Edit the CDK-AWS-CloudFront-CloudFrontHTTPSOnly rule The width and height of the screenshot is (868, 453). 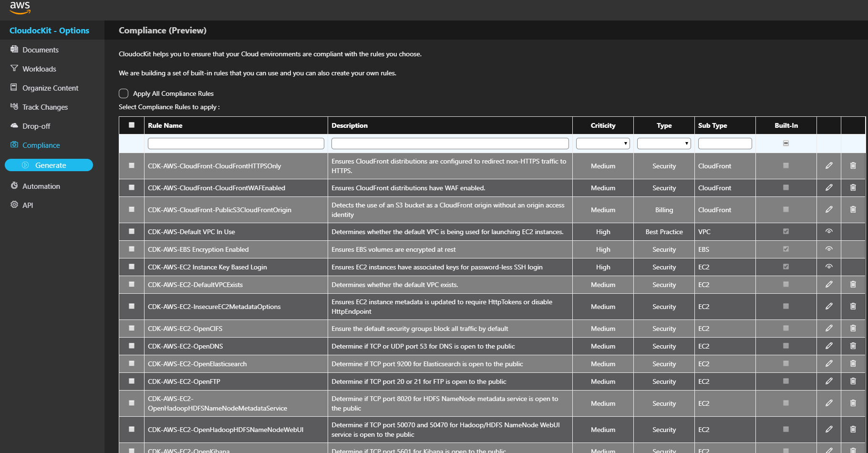pos(829,165)
